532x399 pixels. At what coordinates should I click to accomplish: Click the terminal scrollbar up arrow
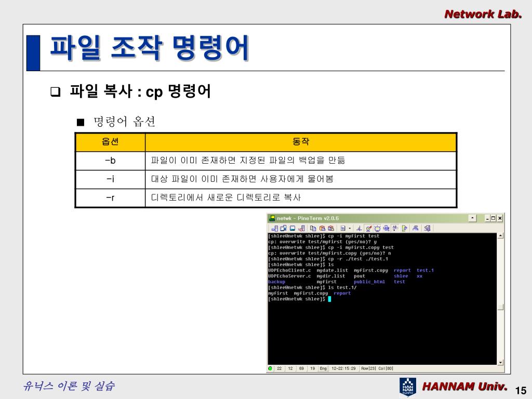pos(500,235)
